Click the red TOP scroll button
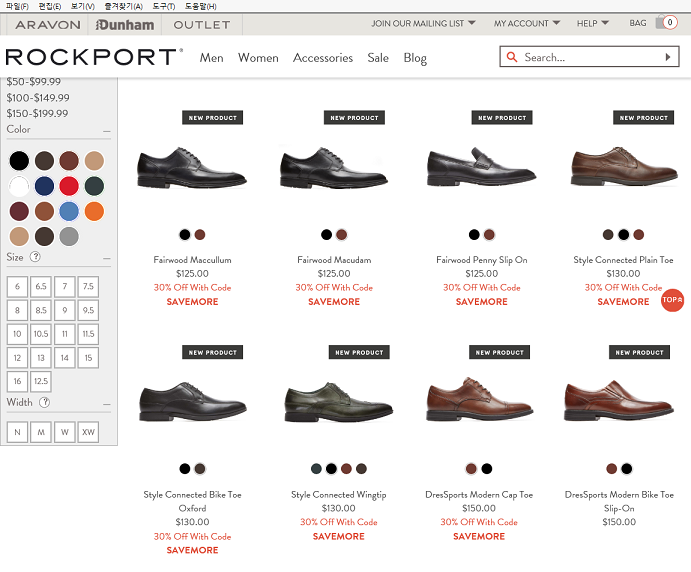This screenshot has width=691, height=572. (x=673, y=299)
